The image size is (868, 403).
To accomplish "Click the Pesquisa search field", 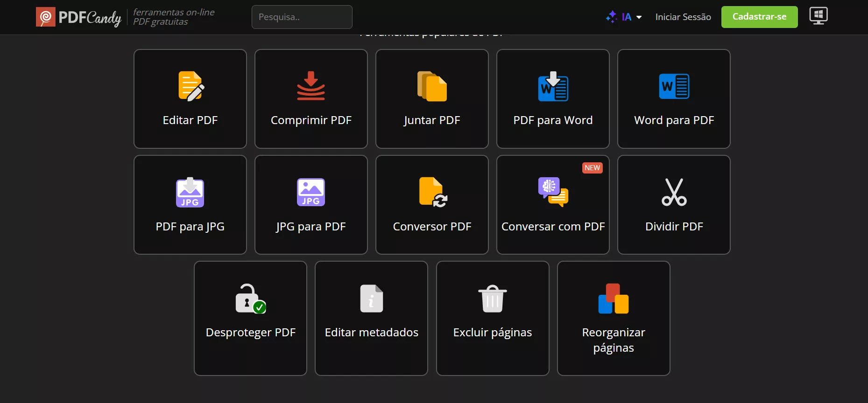I will (302, 17).
